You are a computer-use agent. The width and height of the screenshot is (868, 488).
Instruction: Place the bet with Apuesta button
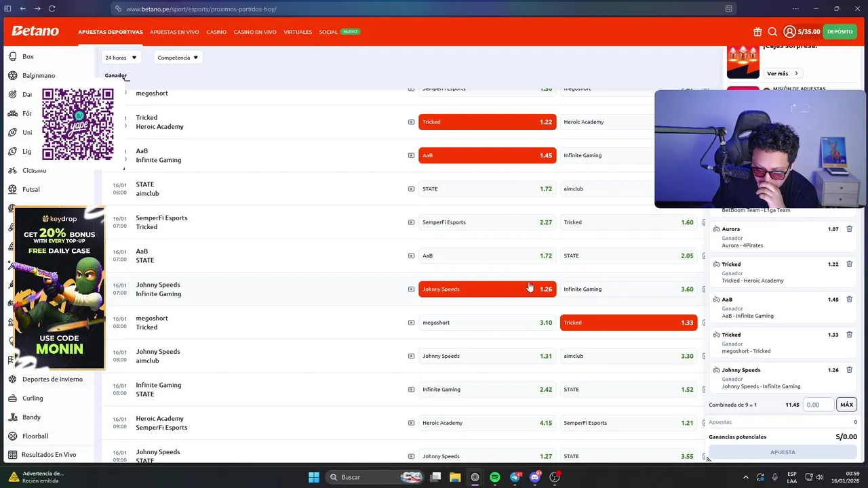(783, 452)
